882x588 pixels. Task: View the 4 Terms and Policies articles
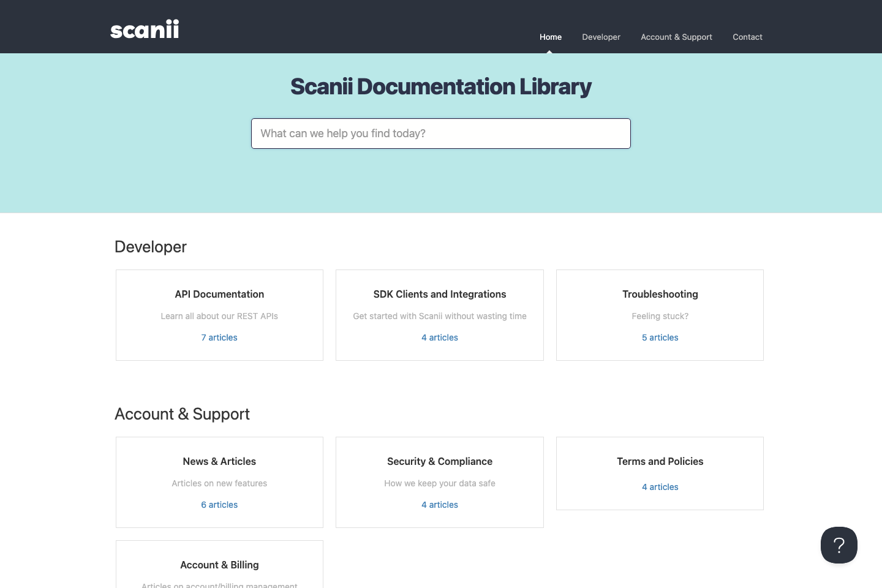660,487
